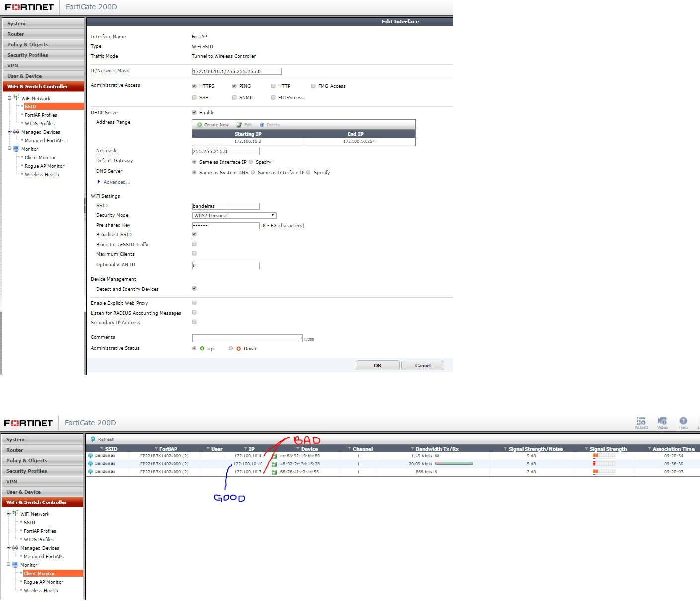Select Specify for Default Gateway
The image size is (700, 603).
pos(251,162)
